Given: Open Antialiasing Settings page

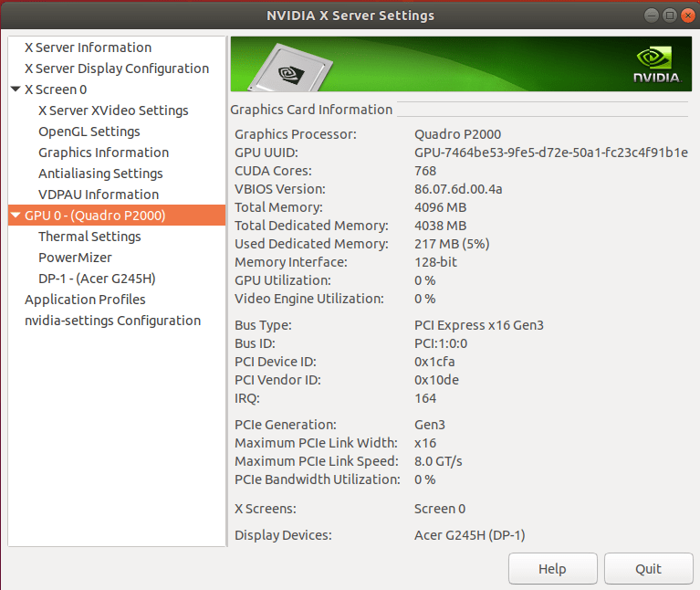Looking at the screenshot, I should pyautogui.click(x=100, y=174).
